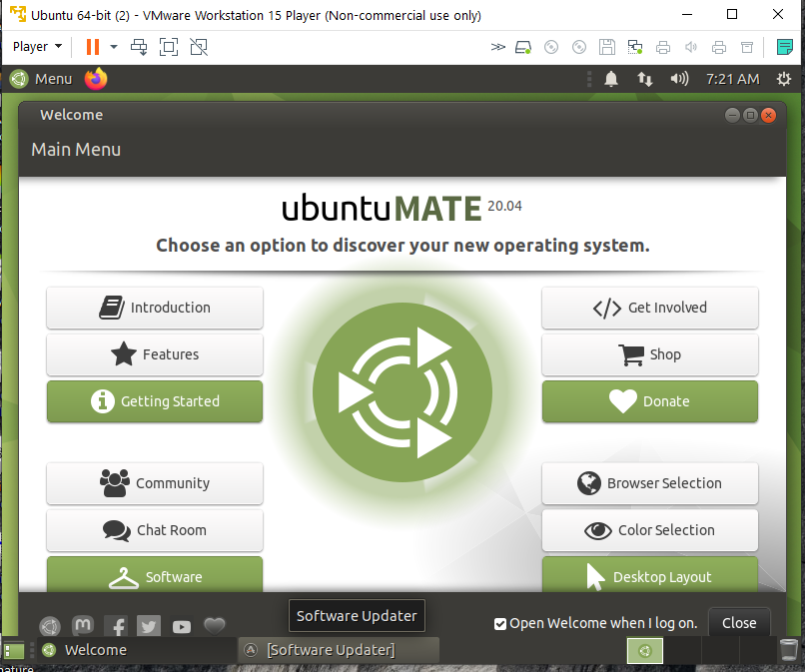
Task: Click the 7:21 AM clock
Action: point(733,79)
